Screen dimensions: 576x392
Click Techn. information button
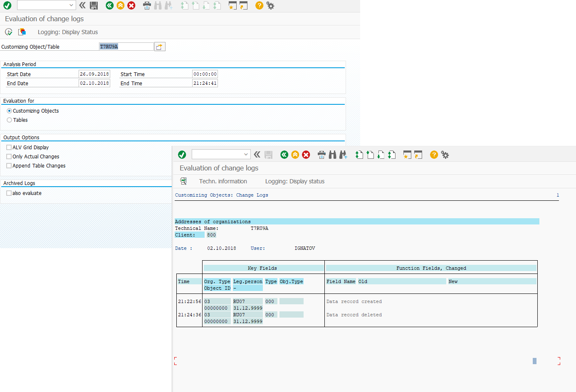click(x=223, y=181)
